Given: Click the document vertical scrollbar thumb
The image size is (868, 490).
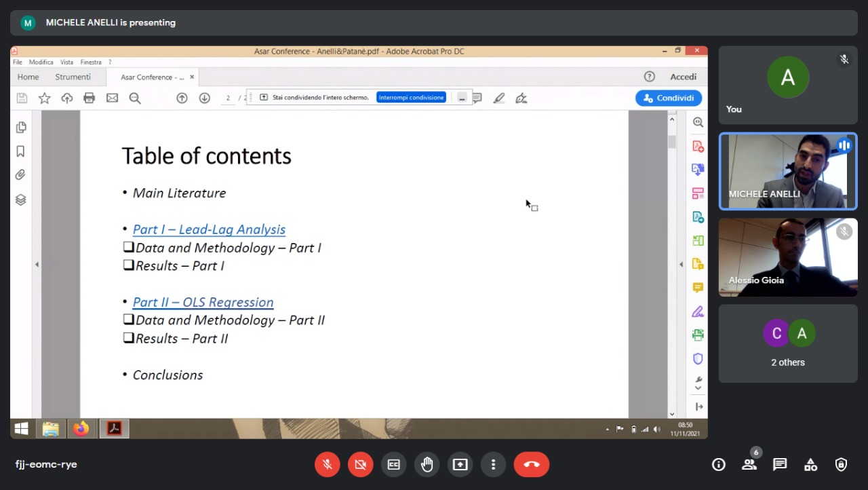Looking at the screenshot, I should click(672, 142).
